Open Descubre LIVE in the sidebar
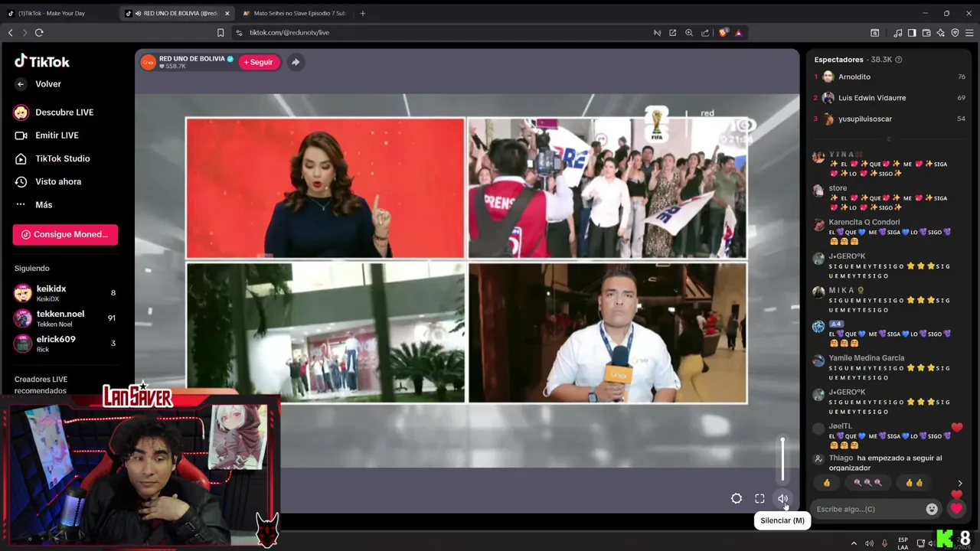 coord(54,112)
